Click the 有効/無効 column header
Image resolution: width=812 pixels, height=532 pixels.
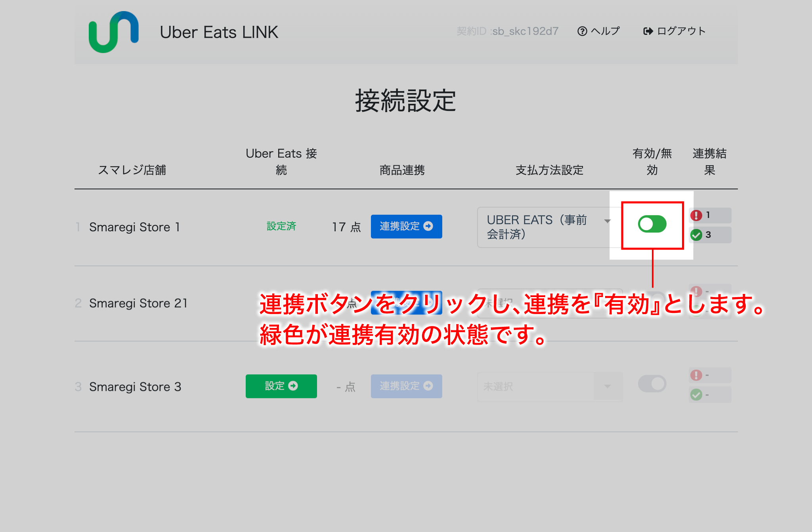[x=652, y=162]
